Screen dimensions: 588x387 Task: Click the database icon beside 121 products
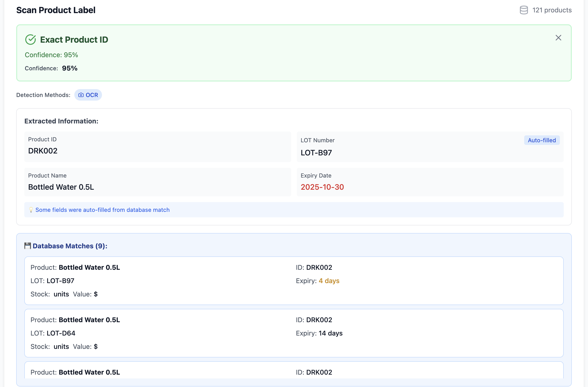tap(523, 10)
